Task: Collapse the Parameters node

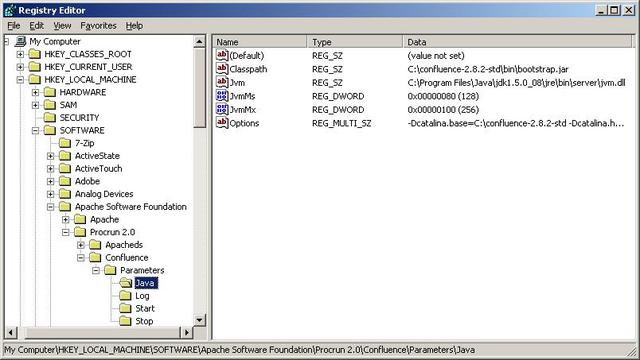Action: 96,270
